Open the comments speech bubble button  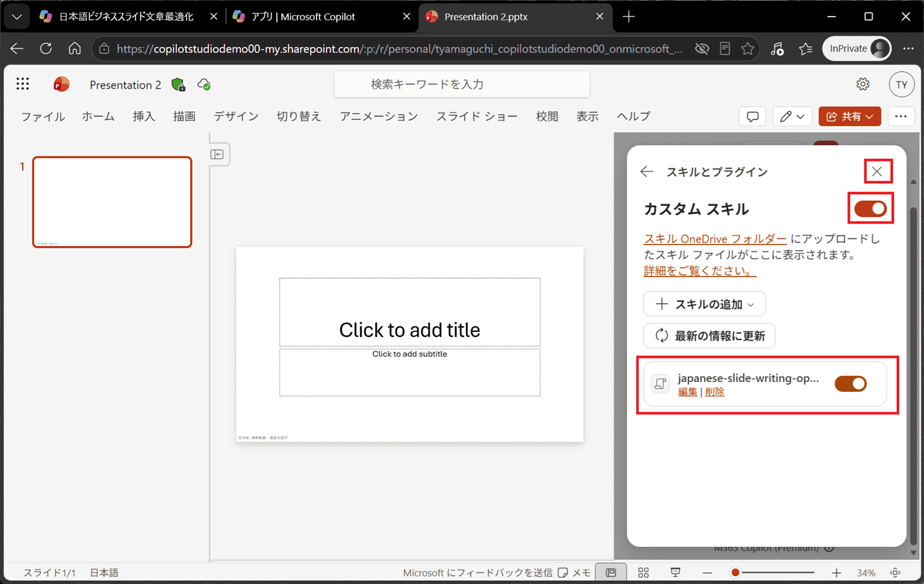tap(752, 116)
